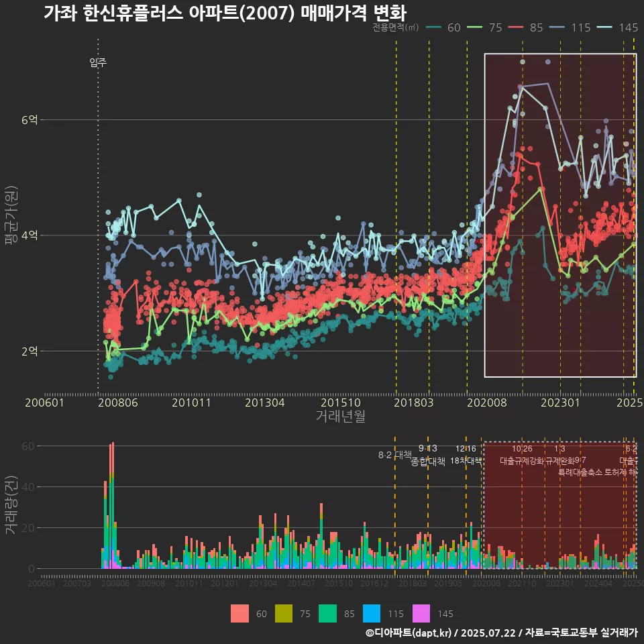Click the 4억 y-axis label
Screen dimensions: 644x644
click(30, 235)
